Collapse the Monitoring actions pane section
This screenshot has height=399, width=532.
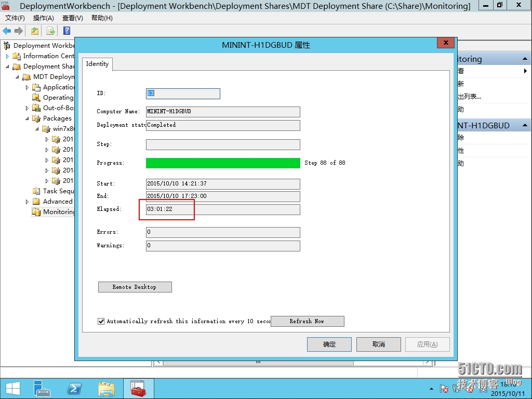(x=525, y=59)
